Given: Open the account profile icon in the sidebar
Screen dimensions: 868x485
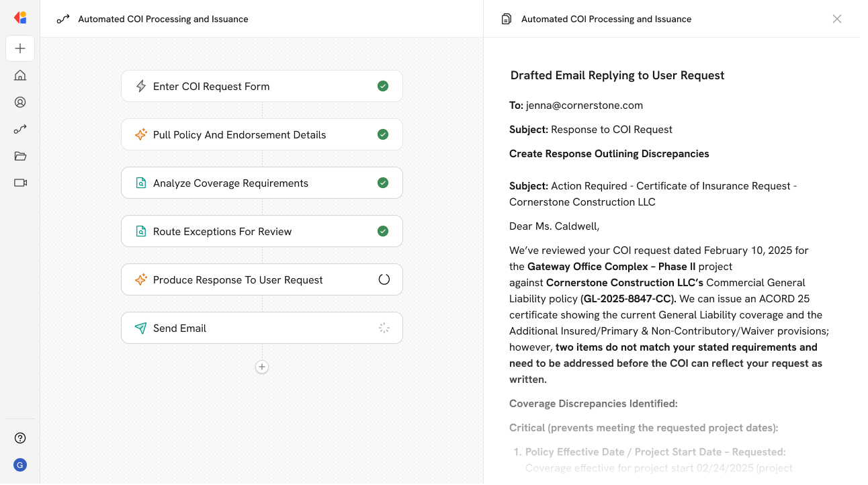Looking at the screenshot, I should click(20, 102).
